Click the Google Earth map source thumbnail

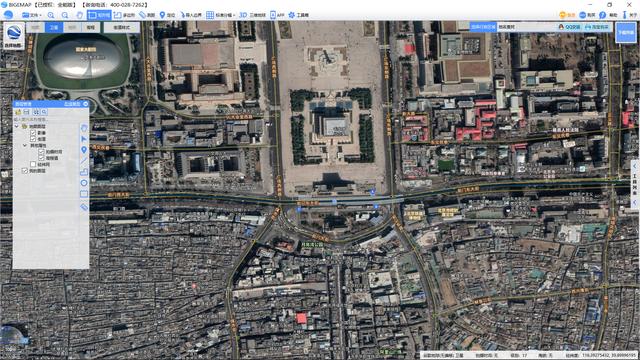coord(14,36)
